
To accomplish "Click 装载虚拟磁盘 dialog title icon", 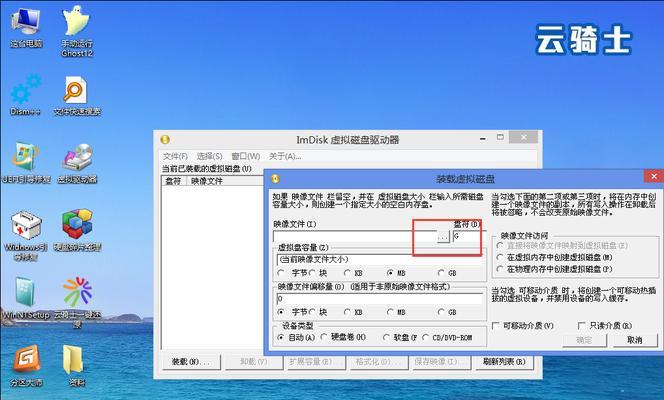I will tap(275, 179).
